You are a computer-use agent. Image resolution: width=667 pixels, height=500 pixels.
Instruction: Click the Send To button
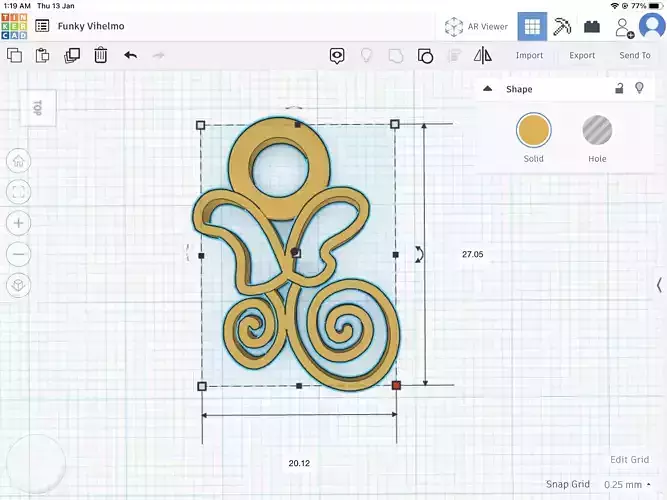[635, 55]
